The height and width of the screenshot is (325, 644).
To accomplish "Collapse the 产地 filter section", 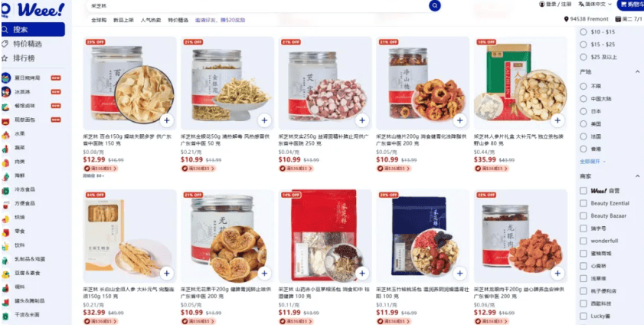I will tap(637, 72).
